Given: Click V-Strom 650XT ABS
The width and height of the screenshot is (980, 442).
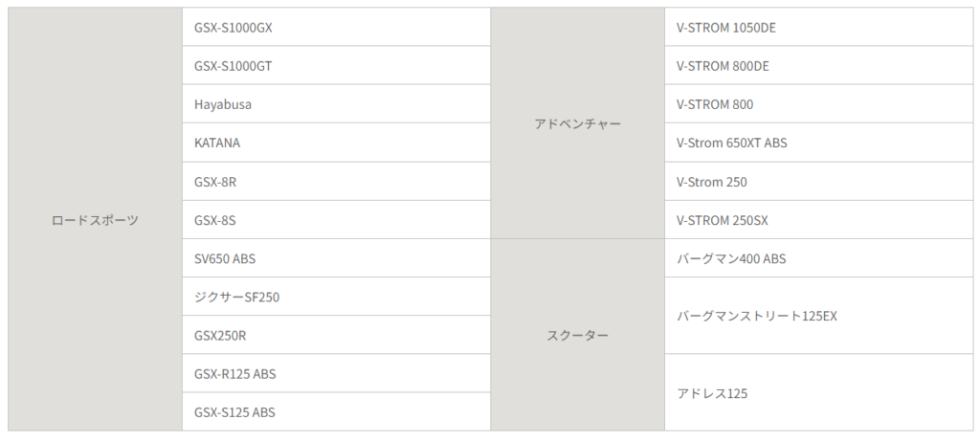Looking at the screenshot, I should coord(819,143).
